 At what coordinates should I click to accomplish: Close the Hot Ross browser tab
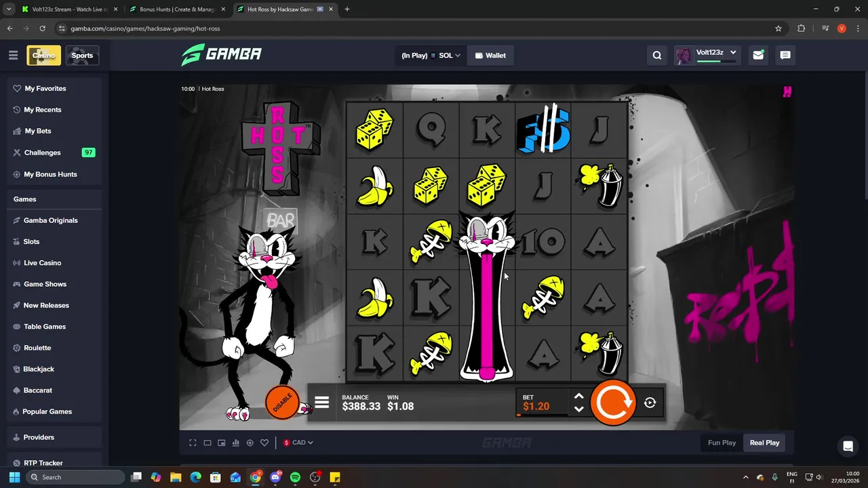click(331, 9)
